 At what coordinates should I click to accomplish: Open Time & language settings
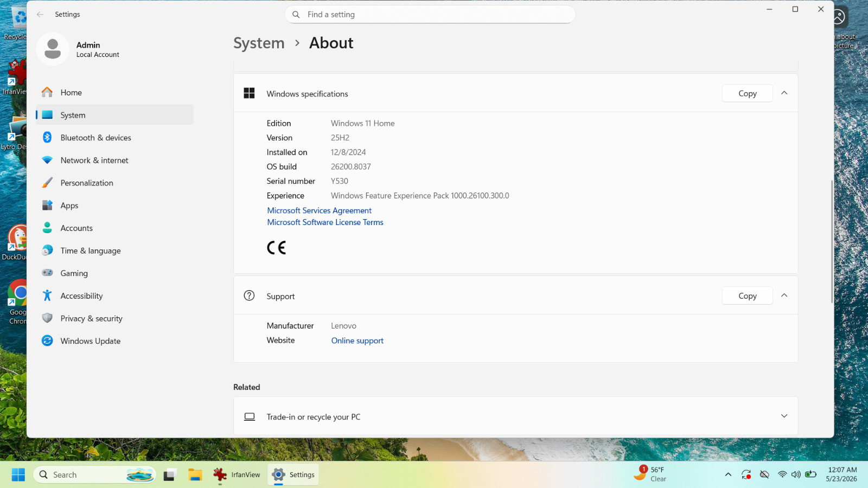[114, 251]
